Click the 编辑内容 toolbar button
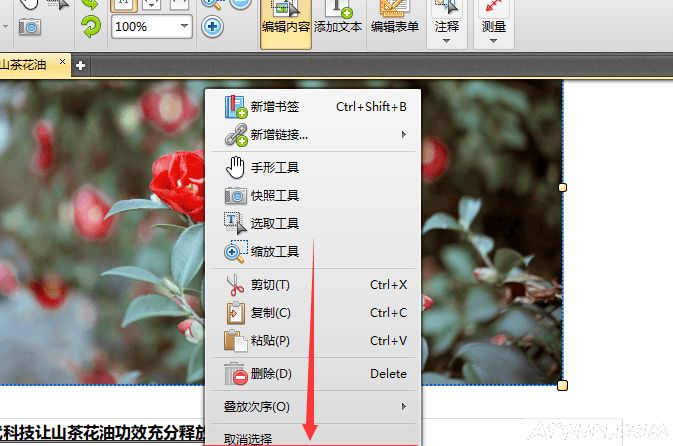The image size is (673, 446). (x=286, y=24)
